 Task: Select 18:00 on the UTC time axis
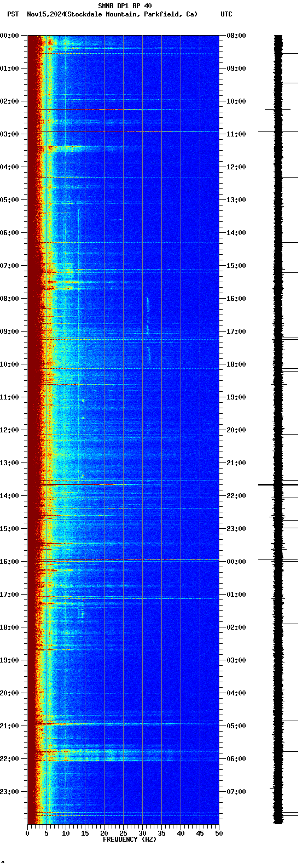(236, 364)
